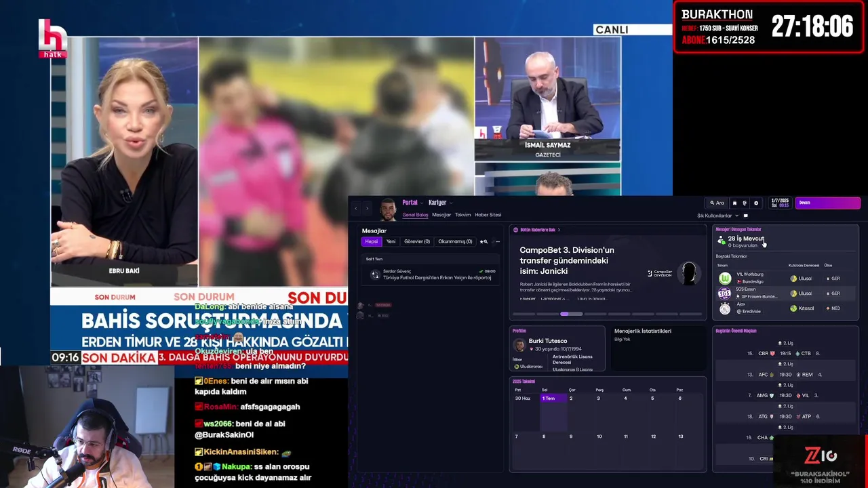Switch to the Mesajlar tab under Portal
This screenshot has width=868, height=488.
pyautogui.click(x=441, y=215)
